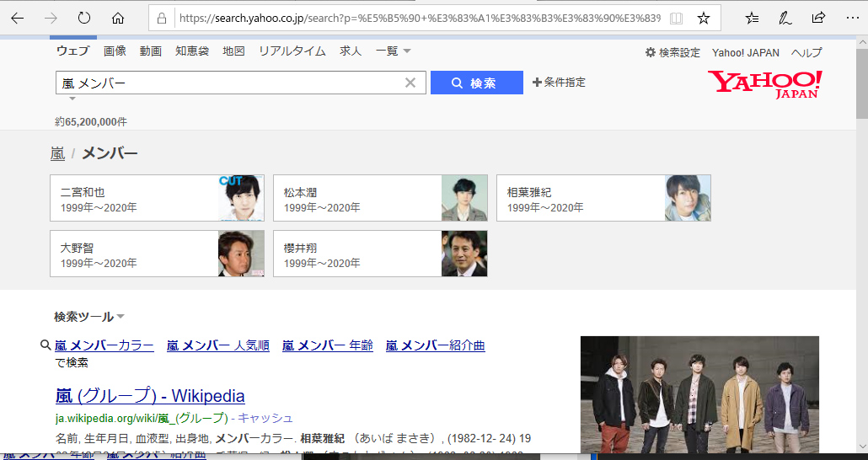
Task: Expand the 一覧 dropdown list
Action: pos(393,51)
